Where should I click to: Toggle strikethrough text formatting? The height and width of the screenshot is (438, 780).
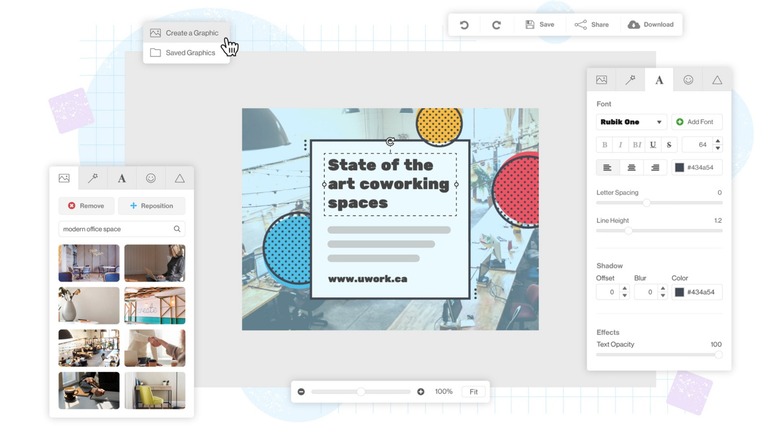[x=668, y=145]
